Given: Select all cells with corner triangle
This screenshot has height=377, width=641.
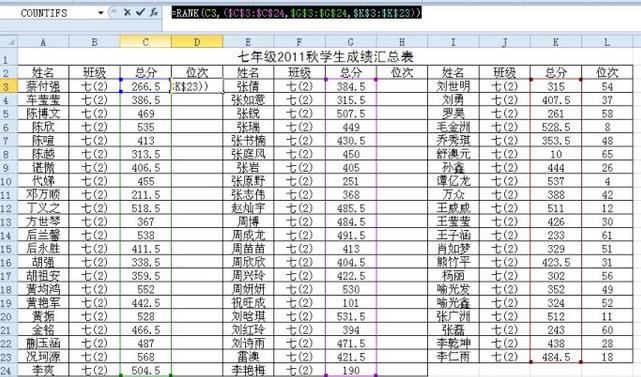Looking at the screenshot, I should [x=9, y=42].
